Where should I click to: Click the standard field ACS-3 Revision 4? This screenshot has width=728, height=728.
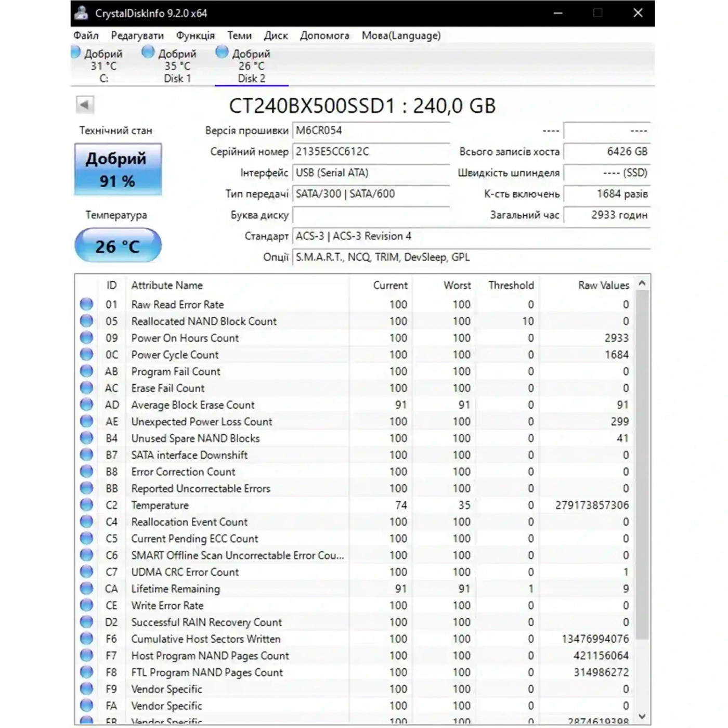click(x=471, y=236)
